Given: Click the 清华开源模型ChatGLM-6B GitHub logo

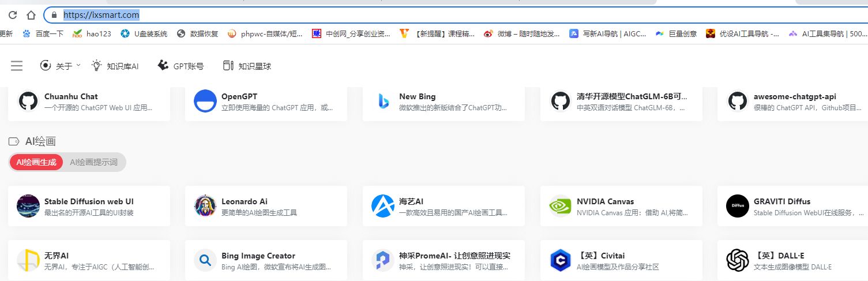Looking at the screenshot, I should pyautogui.click(x=561, y=101).
